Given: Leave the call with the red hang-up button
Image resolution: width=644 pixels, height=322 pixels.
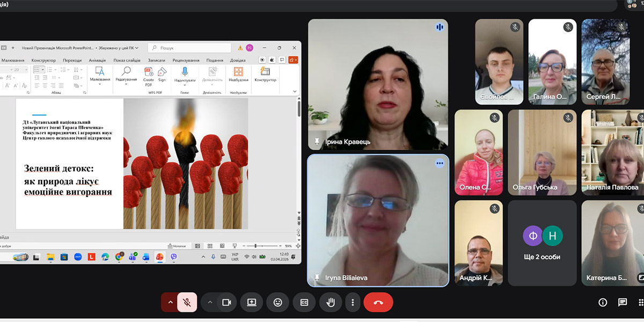Looking at the screenshot, I should [x=378, y=302].
